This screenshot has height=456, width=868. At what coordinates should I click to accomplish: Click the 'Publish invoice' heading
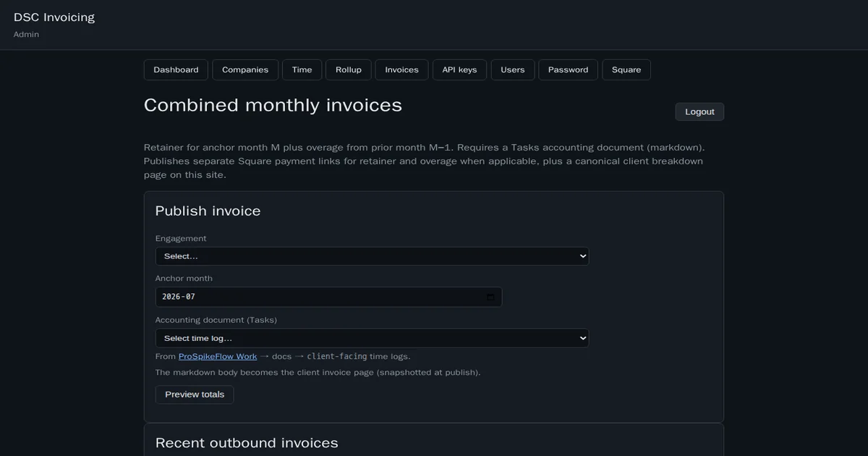(x=208, y=211)
